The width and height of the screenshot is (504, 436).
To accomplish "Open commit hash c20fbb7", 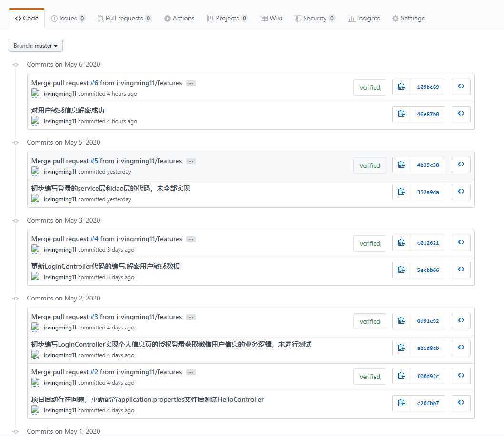I will (428, 403).
